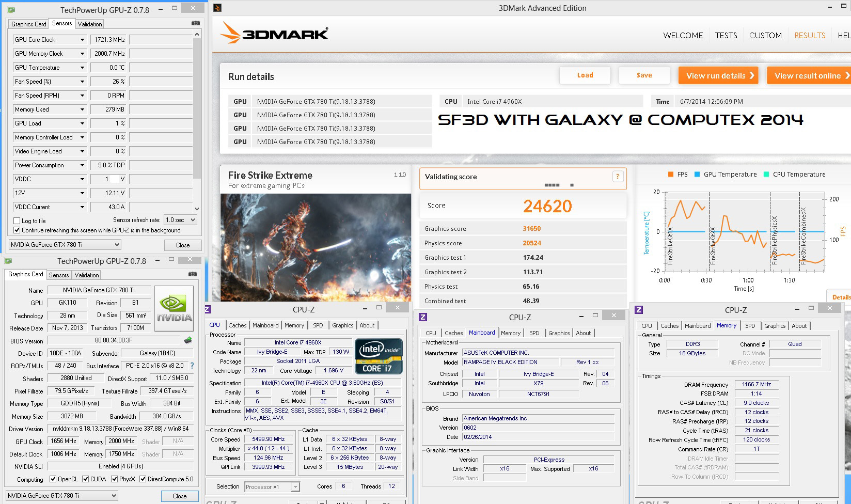Enable the Log to file checkbox
Viewport: 851px width, 504px height.
coord(17,221)
